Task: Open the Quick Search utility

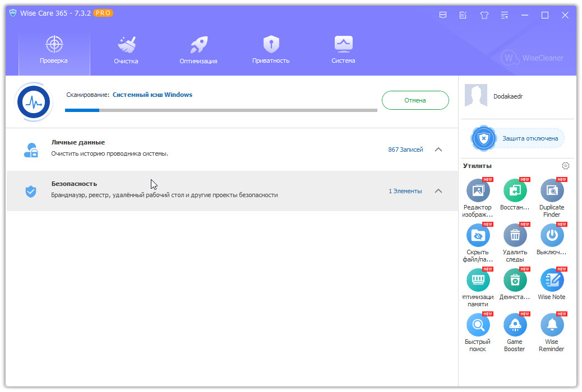Action: click(478, 325)
